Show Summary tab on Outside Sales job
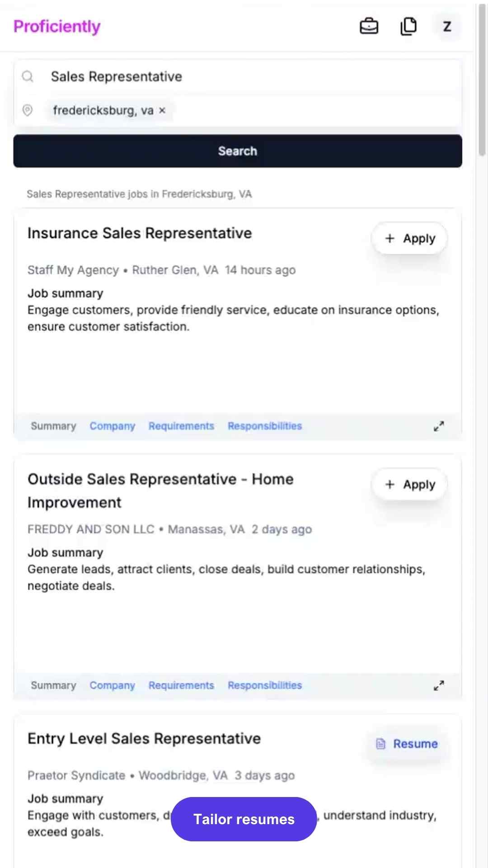 pos(53,685)
